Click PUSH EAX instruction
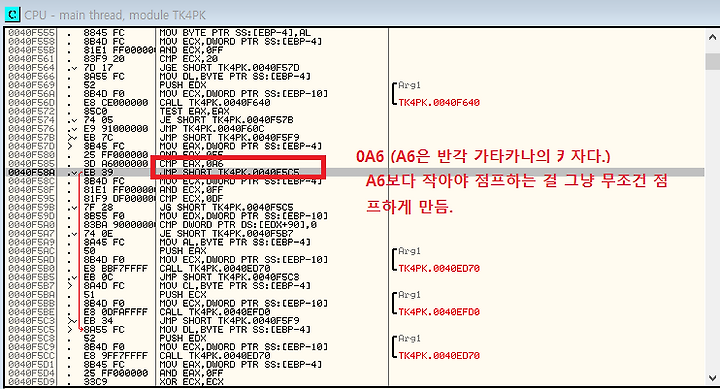The width and height of the screenshot is (720, 389). tap(183, 251)
